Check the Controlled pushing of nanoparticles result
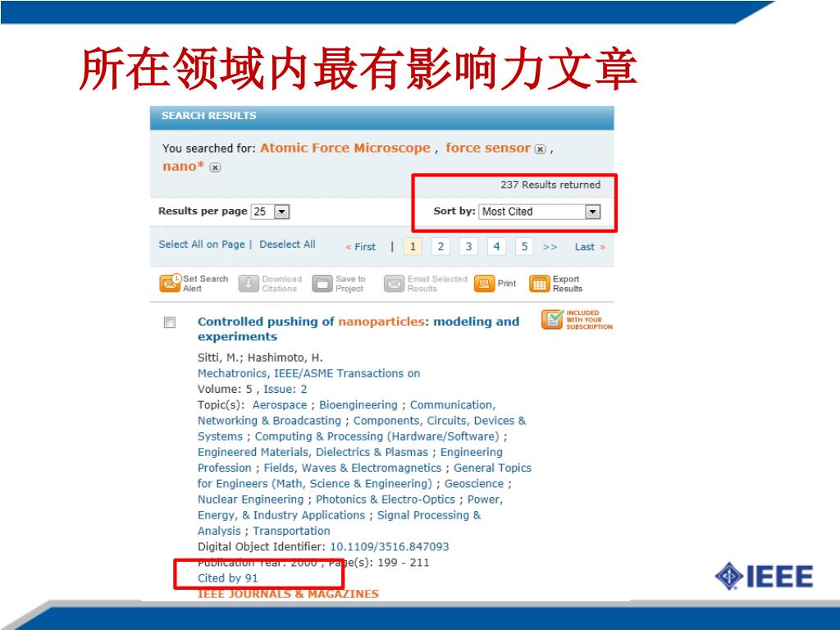 [x=169, y=322]
